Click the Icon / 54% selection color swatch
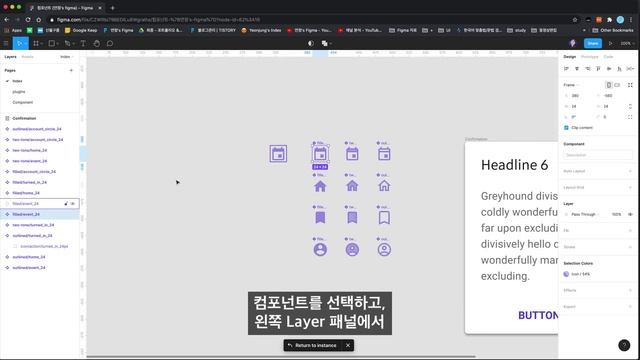 pos(566,274)
